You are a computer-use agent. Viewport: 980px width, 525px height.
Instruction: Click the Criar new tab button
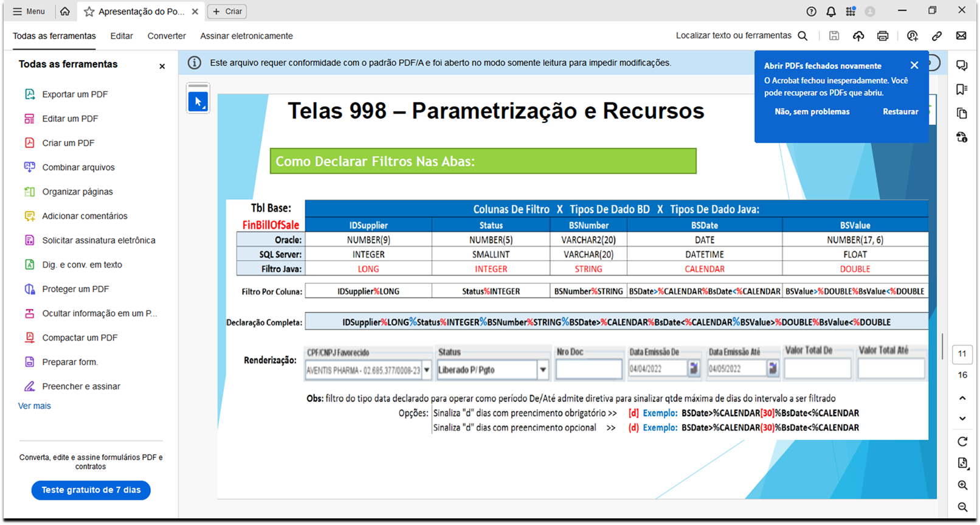coord(228,12)
